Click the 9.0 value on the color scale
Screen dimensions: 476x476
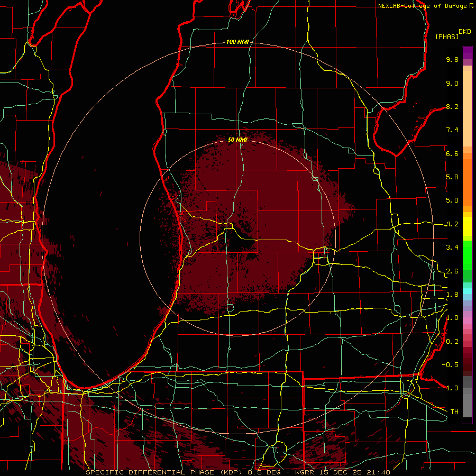point(452,83)
